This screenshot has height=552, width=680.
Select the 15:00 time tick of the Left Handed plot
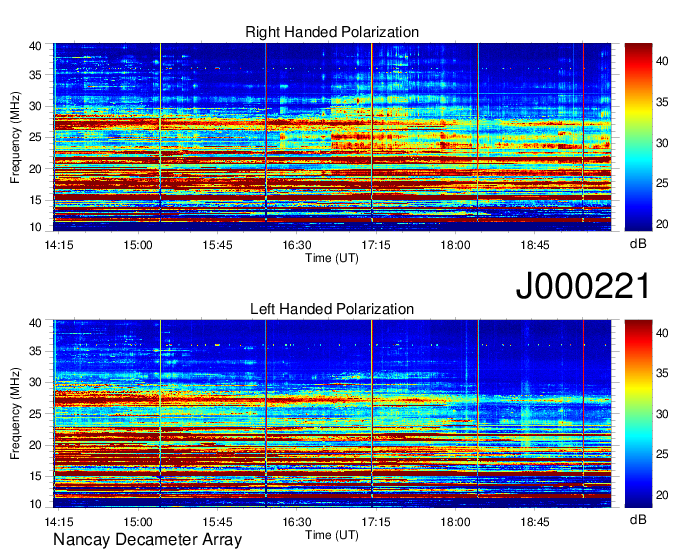138,522
